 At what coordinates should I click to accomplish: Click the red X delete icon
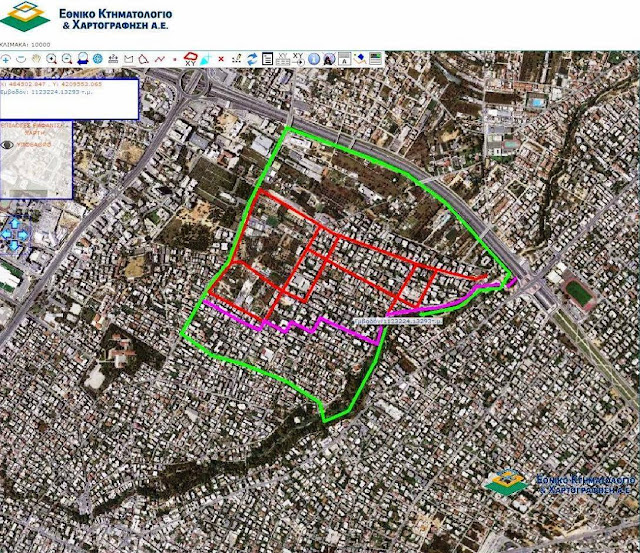tap(221, 59)
